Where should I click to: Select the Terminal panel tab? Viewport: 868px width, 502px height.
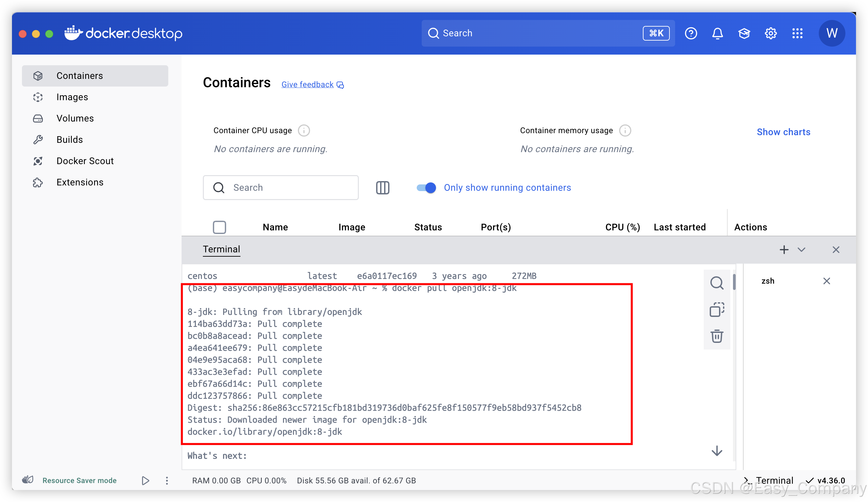point(221,249)
